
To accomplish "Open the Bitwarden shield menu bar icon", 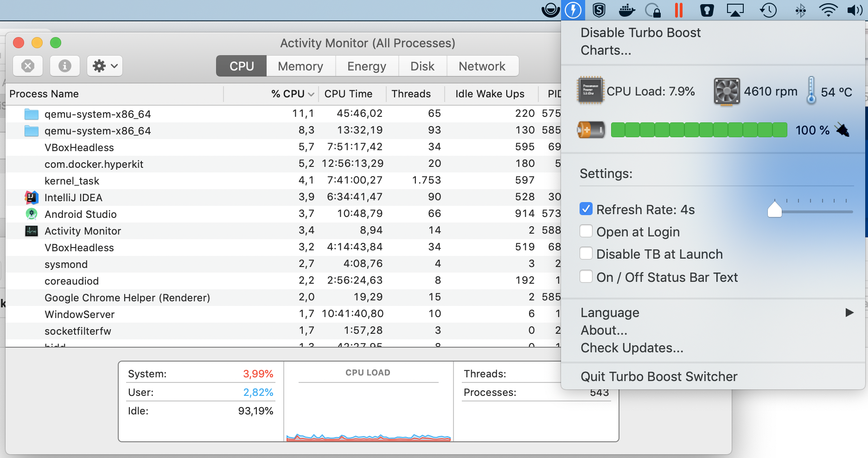I will point(707,10).
